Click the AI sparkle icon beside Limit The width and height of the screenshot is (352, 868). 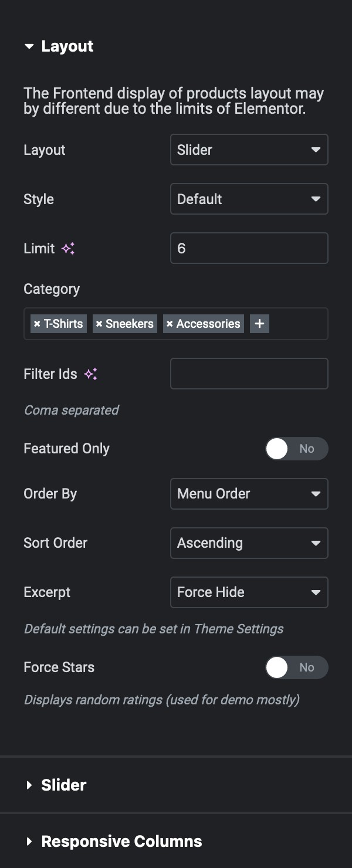(x=68, y=249)
